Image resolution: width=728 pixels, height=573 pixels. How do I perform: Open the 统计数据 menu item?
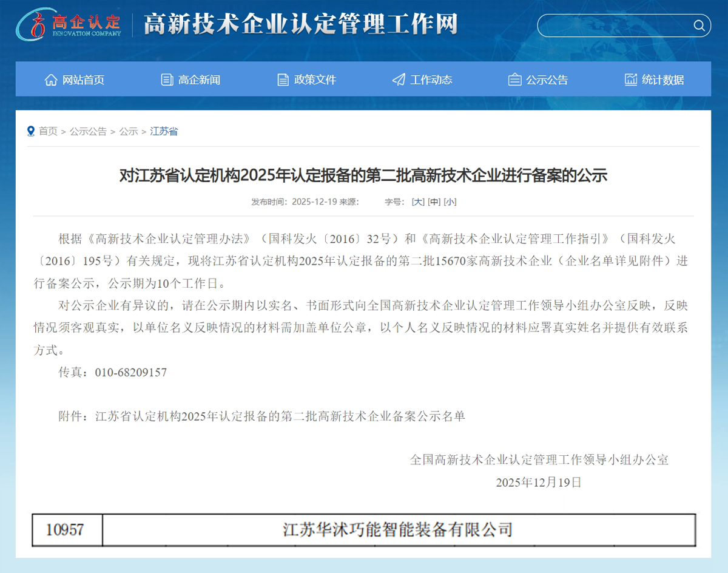tap(662, 80)
